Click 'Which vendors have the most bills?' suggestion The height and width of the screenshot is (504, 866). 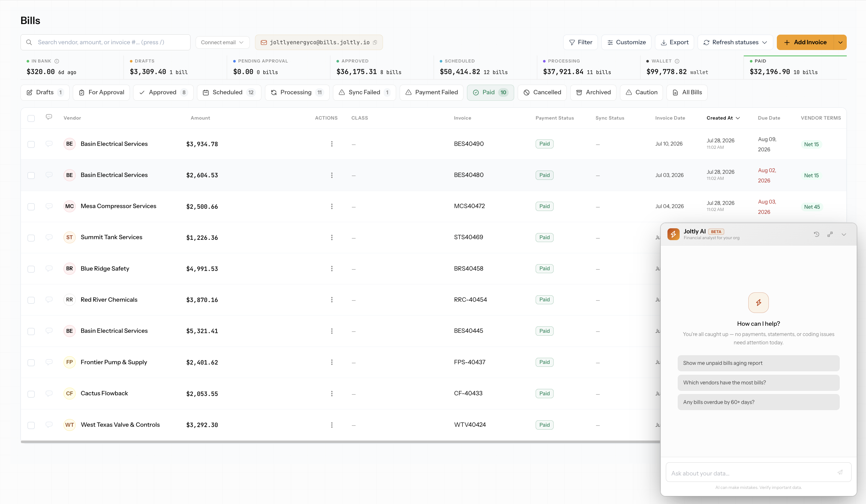click(x=759, y=383)
